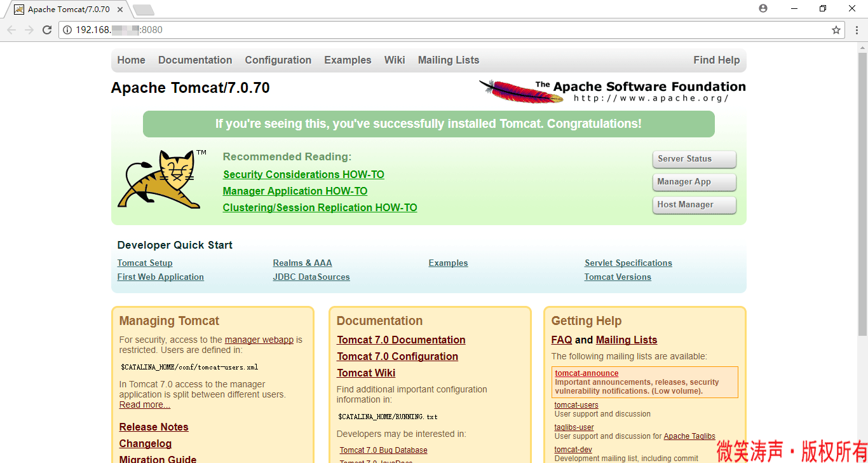868x463 pixels.
Task: Open Mailing Lists in the navigation bar
Action: [x=449, y=60]
